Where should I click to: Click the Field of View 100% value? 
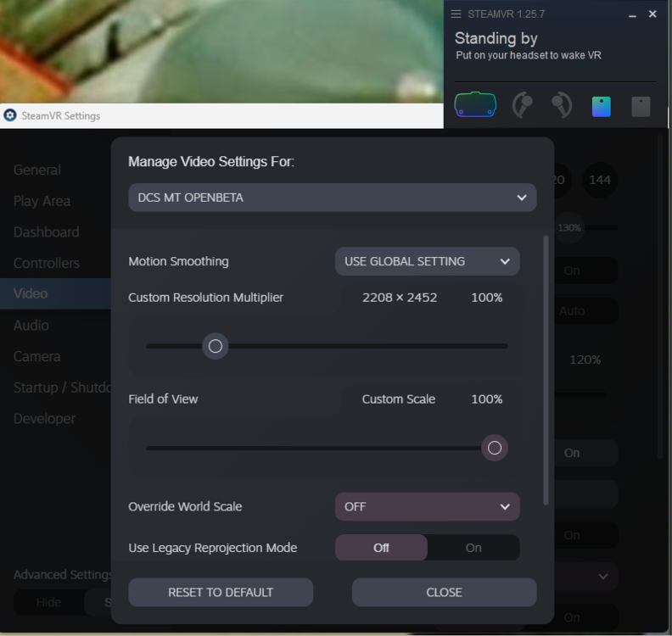click(487, 399)
